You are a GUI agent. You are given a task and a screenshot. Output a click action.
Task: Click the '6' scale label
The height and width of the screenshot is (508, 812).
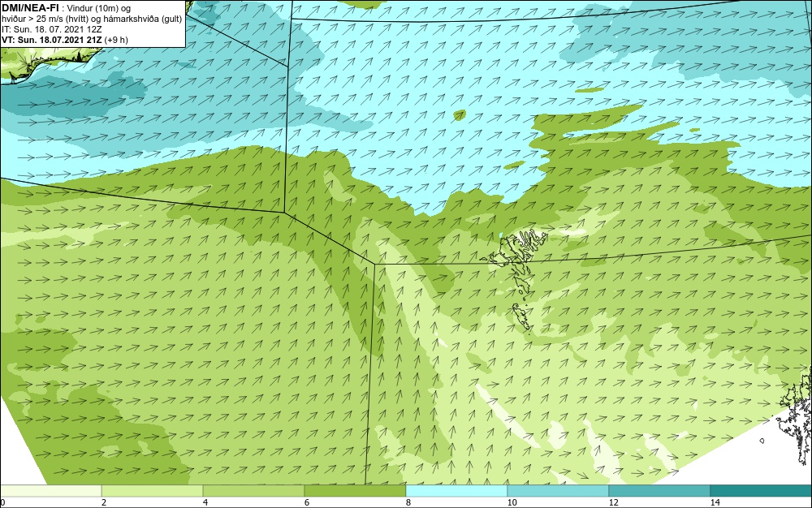click(x=307, y=502)
